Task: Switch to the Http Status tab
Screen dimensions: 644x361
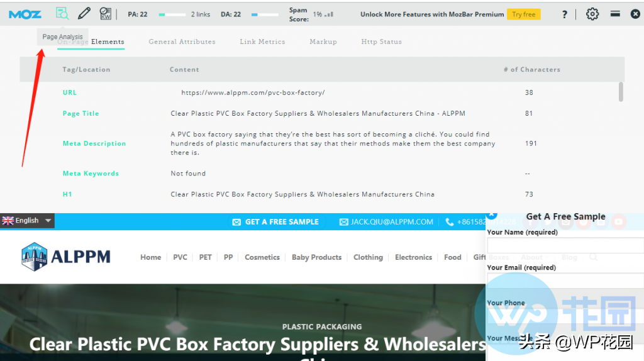Action: (x=382, y=42)
